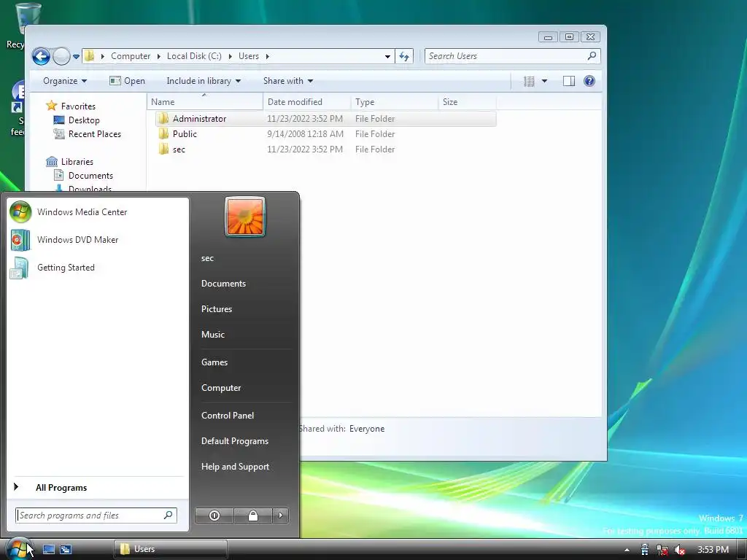Open the address bar history dropdown
Screen dimensions: 747x560
coord(388,57)
